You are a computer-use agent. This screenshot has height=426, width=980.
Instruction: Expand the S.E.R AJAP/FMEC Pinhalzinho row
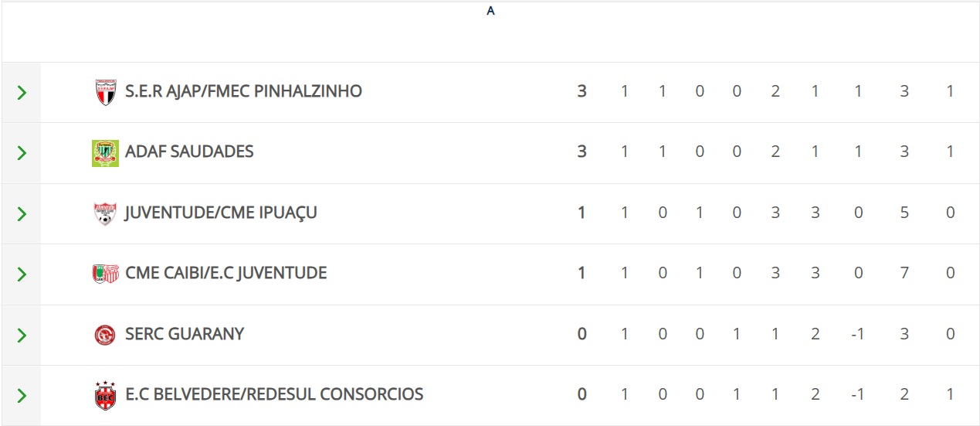coord(22,93)
